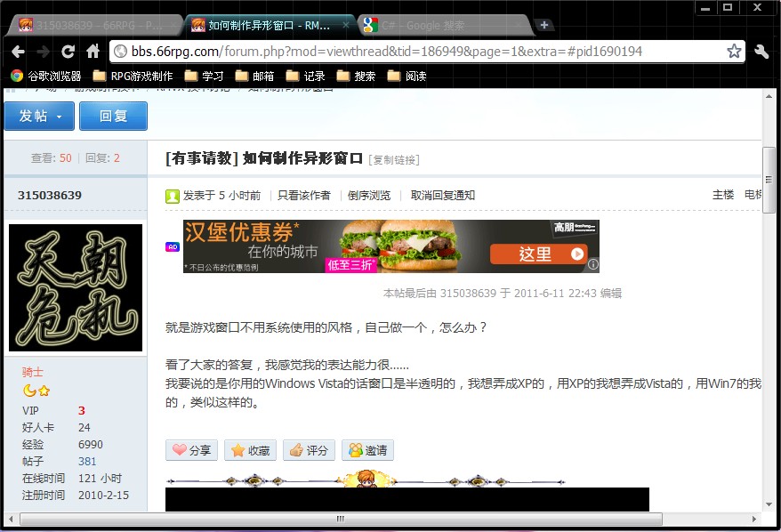Click the 倒序浏览 link
This screenshot has height=532, width=781.
[x=369, y=195]
